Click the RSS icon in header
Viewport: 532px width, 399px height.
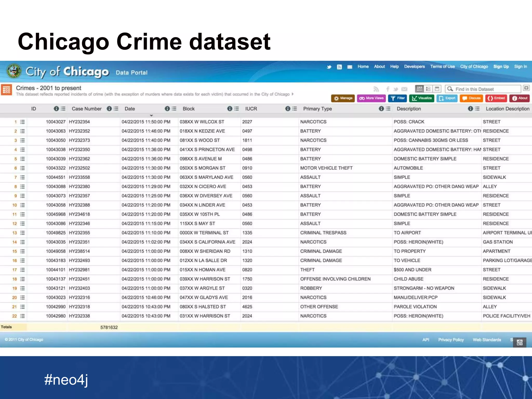[x=339, y=67]
